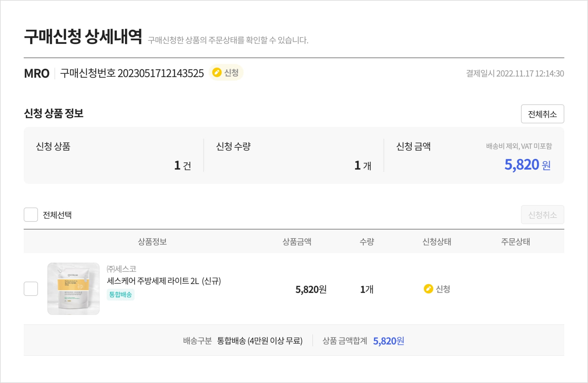Viewport: 588px width, 383px height.
Task: Click the 신청 상품 value 1 건
Action: pos(183,165)
